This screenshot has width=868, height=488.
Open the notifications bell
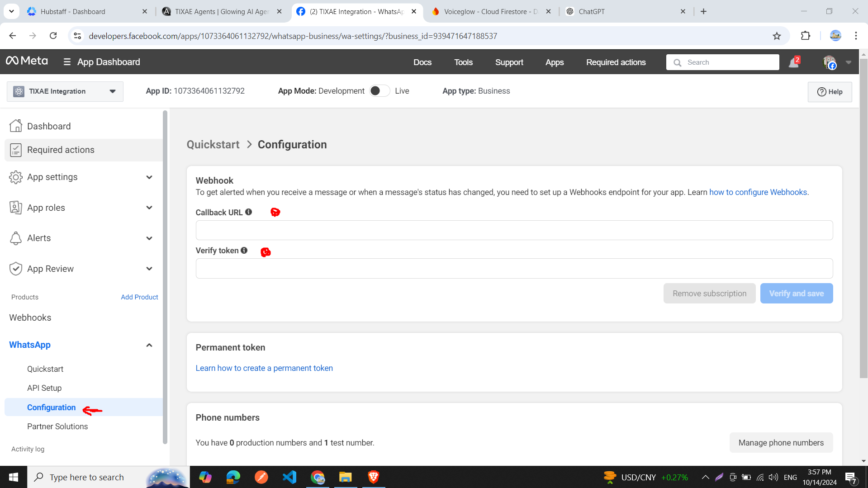[793, 62]
